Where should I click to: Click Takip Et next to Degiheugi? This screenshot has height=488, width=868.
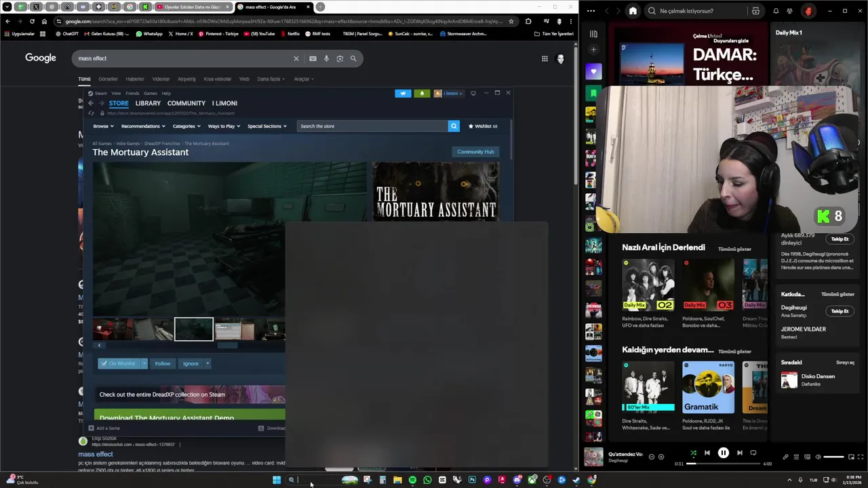pos(840,311)
